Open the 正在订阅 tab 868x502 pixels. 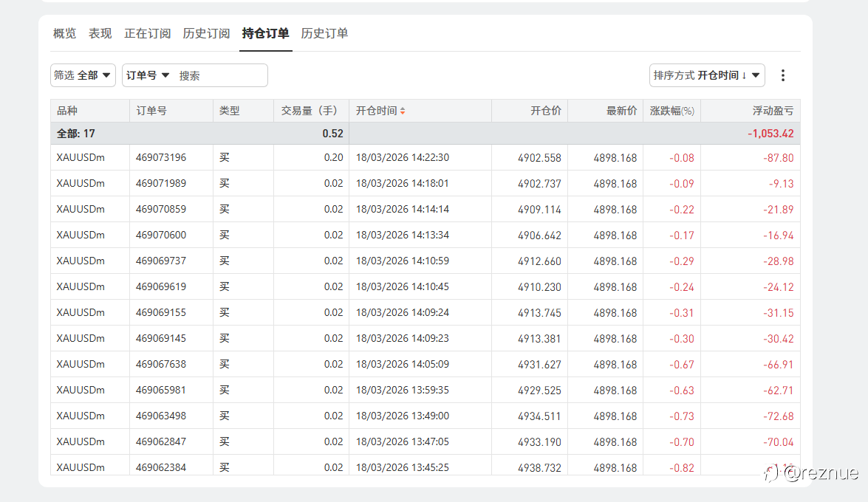(x=147, y=34)
